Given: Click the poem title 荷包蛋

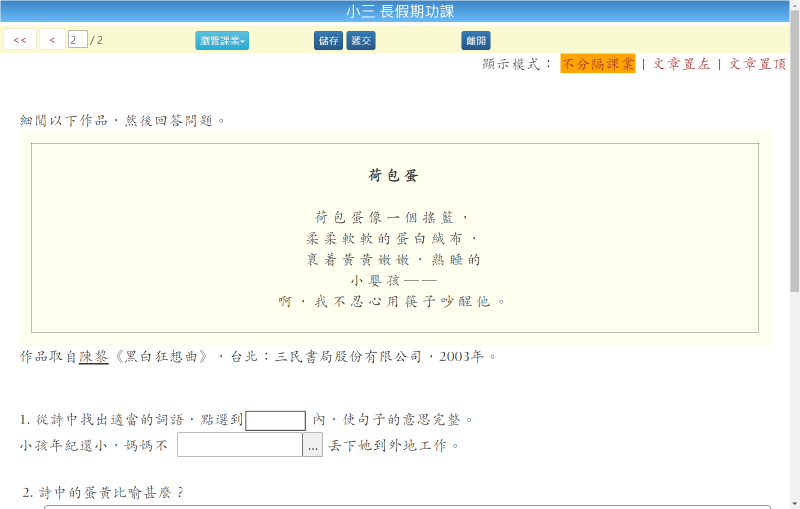Looking at the screenshot, I should (x=394, y=176).
